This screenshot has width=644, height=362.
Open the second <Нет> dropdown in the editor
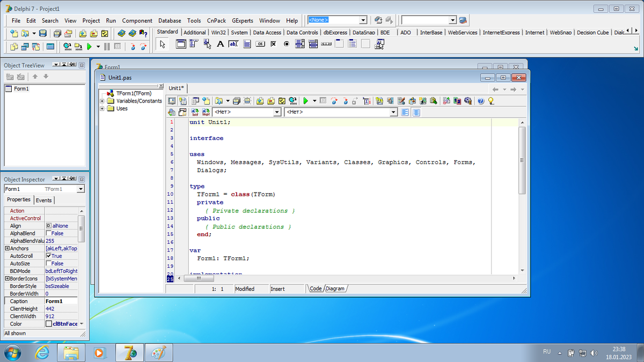pyautogui.click(x=394, y=112)
